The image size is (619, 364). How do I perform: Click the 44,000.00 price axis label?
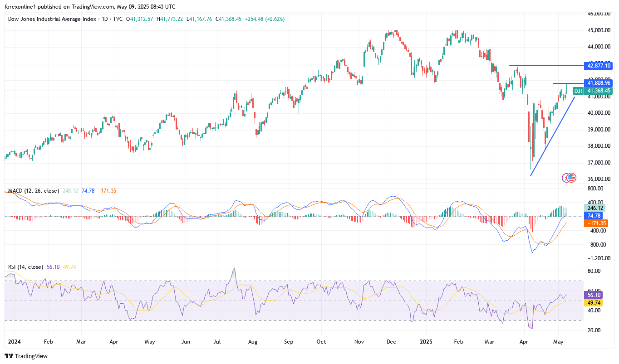[x=599, y=47]
